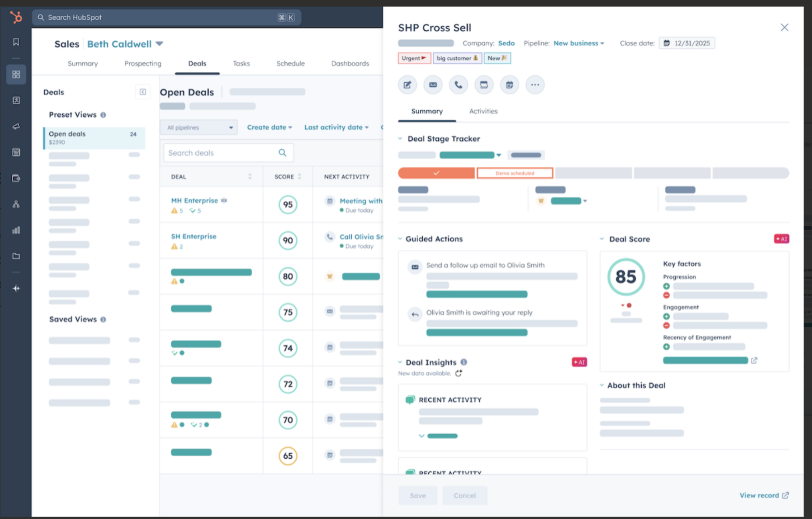Open the All pipelines dropdown
Viewport: 812px width, 519px height.
coord(199,127)
